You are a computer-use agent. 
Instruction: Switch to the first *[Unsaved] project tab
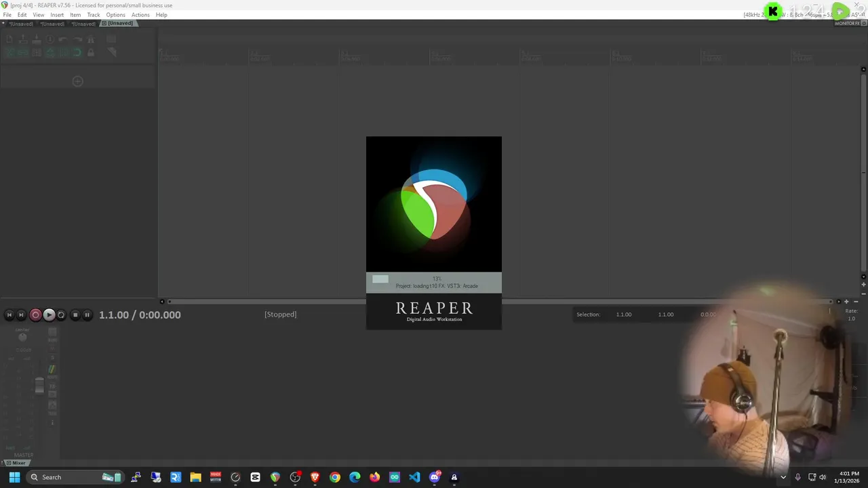[20, 24]
